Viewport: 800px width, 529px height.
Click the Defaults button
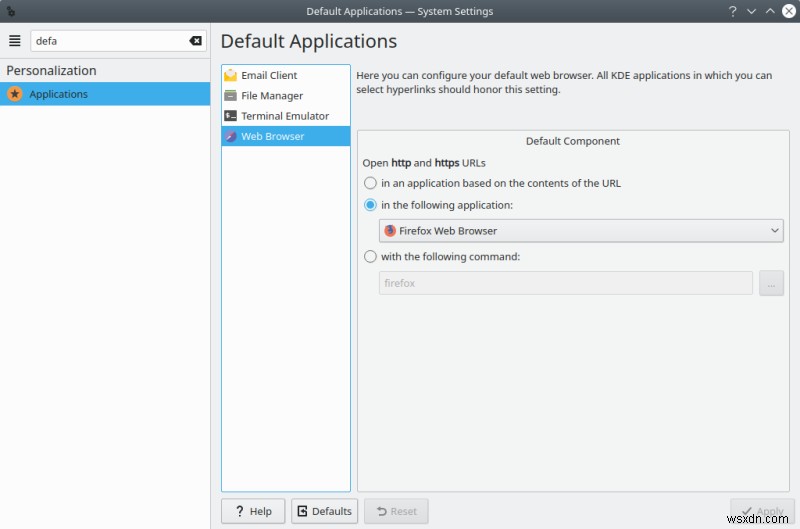(324, 511)
